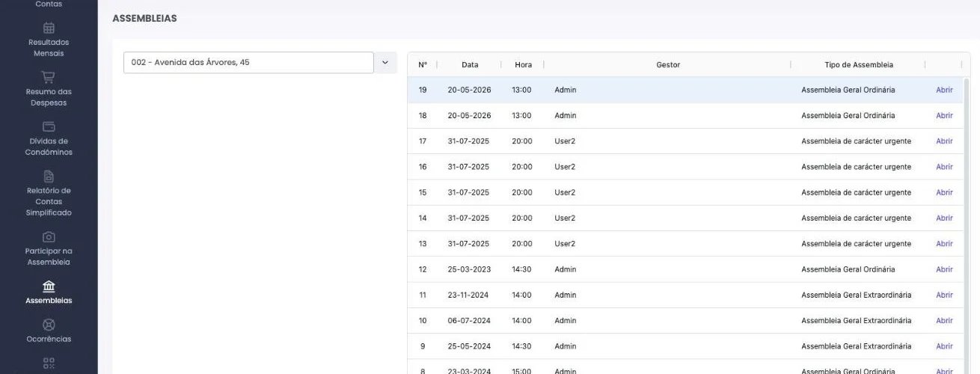Open Dívidas de Condóminos card icon
Viewport: 980px width, 374px height.
49,126
